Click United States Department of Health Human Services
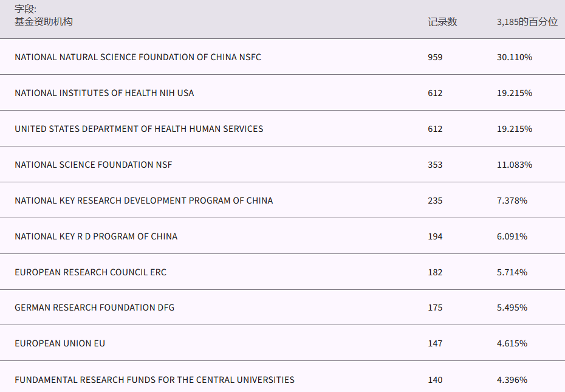The image size is (565, 392). pyautogui.click(x=139, y=129)
